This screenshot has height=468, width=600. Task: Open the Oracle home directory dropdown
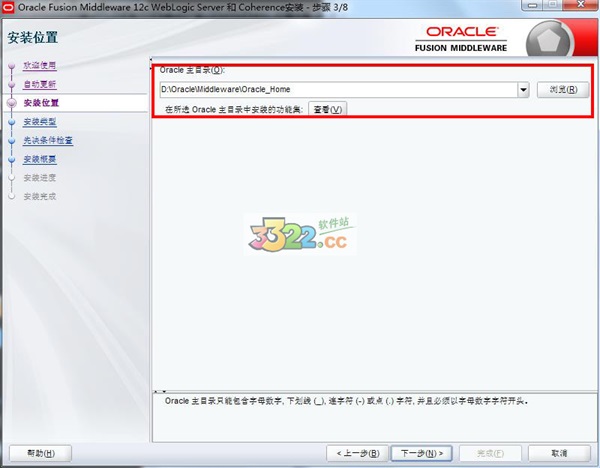[x=523, y=90]
